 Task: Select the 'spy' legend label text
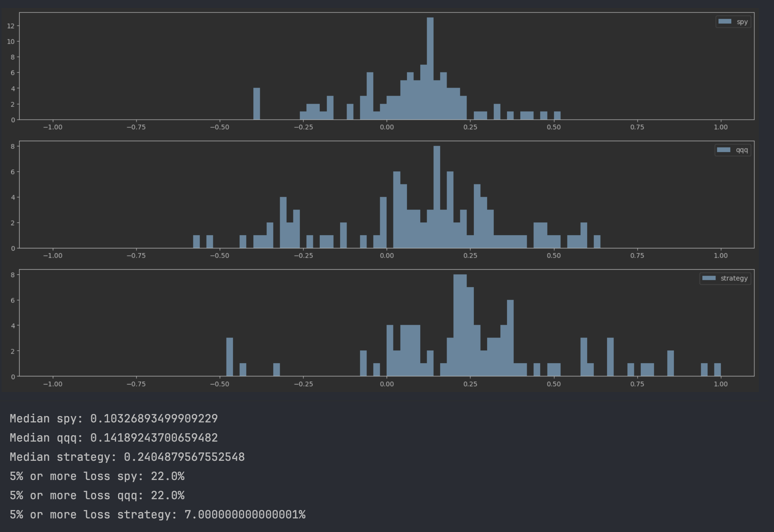pos(742,22)
